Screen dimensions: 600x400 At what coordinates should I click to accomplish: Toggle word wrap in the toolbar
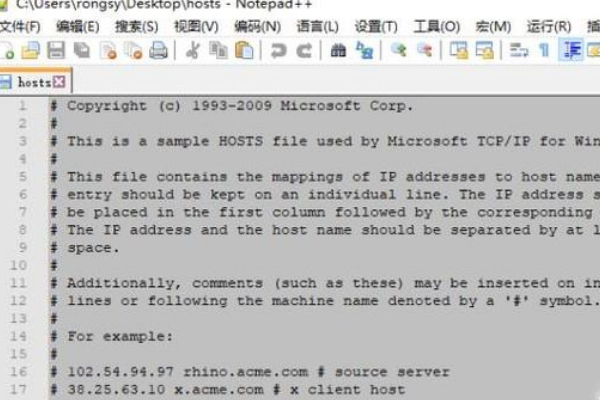point(519,50)
